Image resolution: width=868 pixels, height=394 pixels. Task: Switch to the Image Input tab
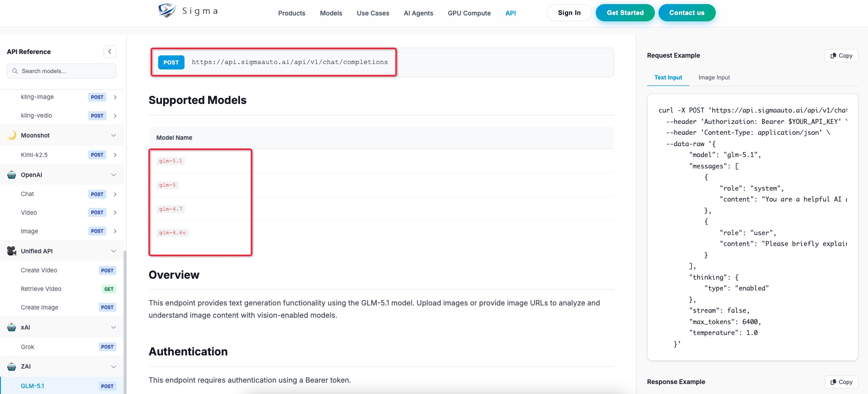click(714, 78)
